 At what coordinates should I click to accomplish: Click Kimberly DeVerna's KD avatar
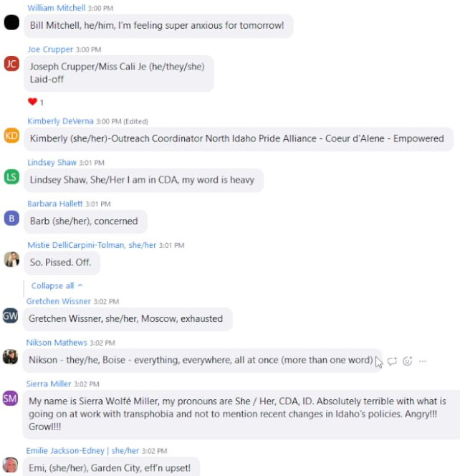[11, 135]
